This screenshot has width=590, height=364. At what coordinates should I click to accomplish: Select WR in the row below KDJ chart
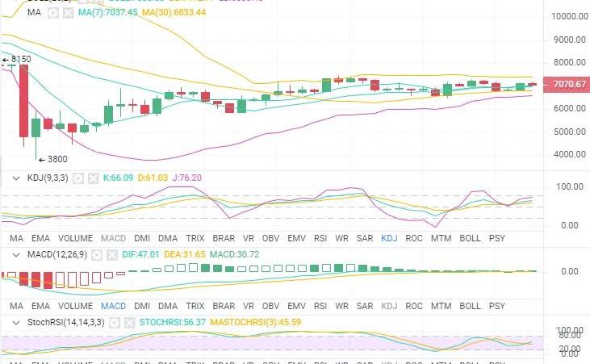[341, 238]
